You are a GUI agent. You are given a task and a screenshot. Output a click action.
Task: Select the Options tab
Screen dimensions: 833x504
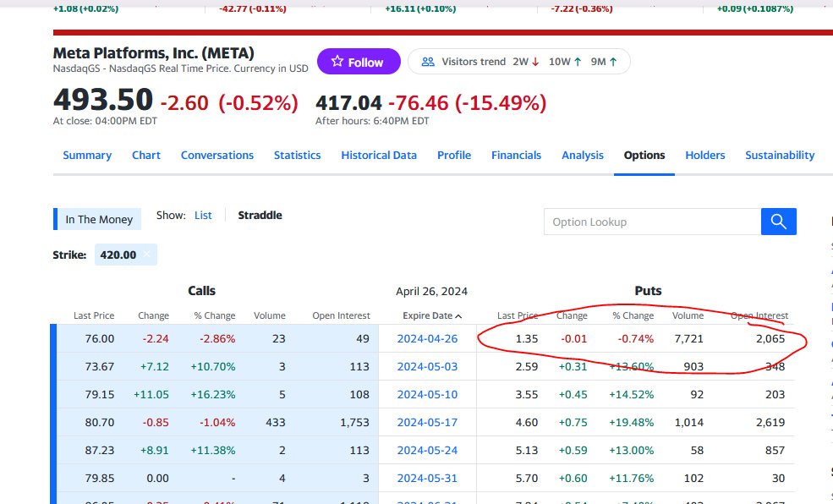(644, 155)
